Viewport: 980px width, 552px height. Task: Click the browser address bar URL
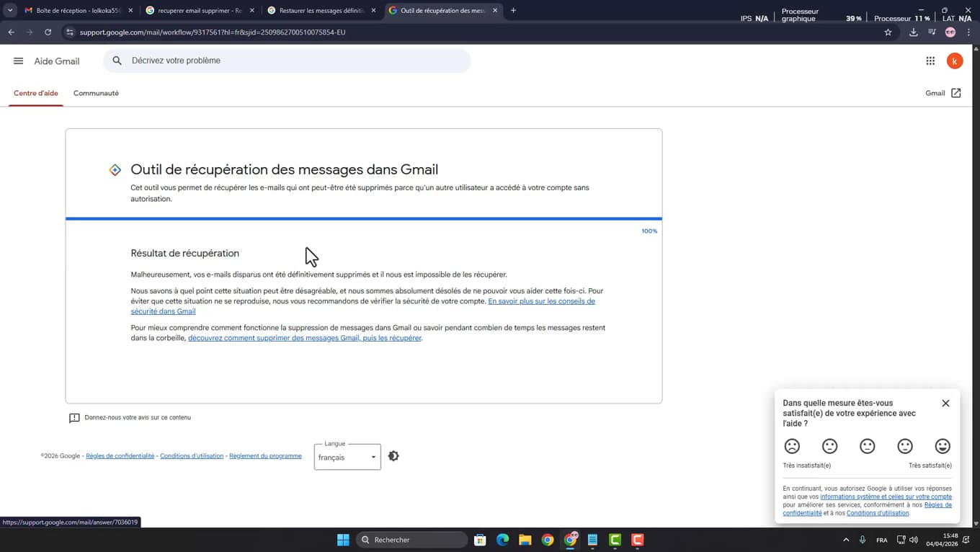tap(213, 32)
